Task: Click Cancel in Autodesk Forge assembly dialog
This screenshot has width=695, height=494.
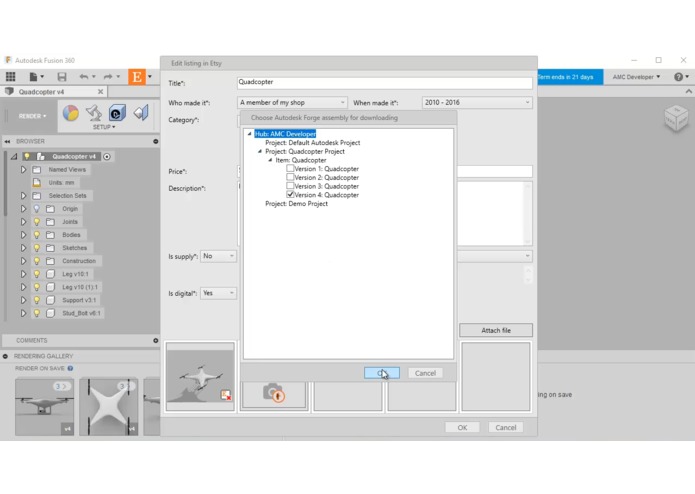Action: [x=425, y=373]
